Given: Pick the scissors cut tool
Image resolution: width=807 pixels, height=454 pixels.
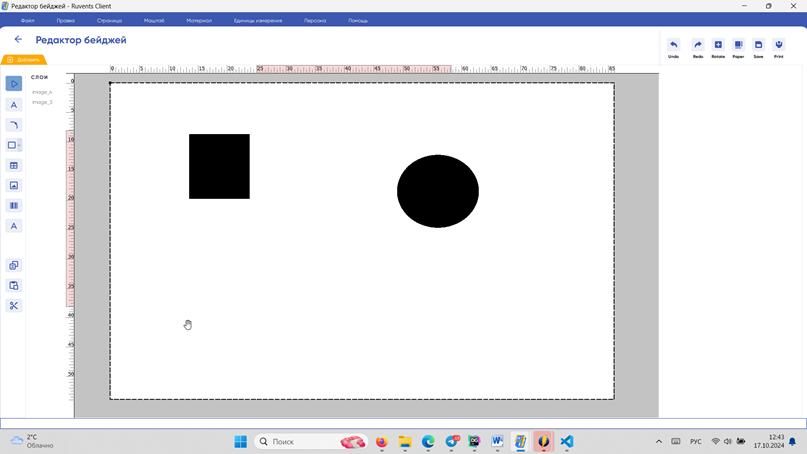Looking at the screenshot, I should coord(14,306).
